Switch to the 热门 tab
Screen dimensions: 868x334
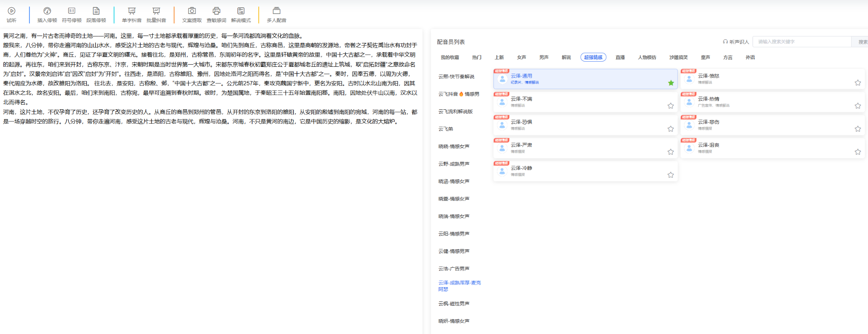click(x=477, y=57)
